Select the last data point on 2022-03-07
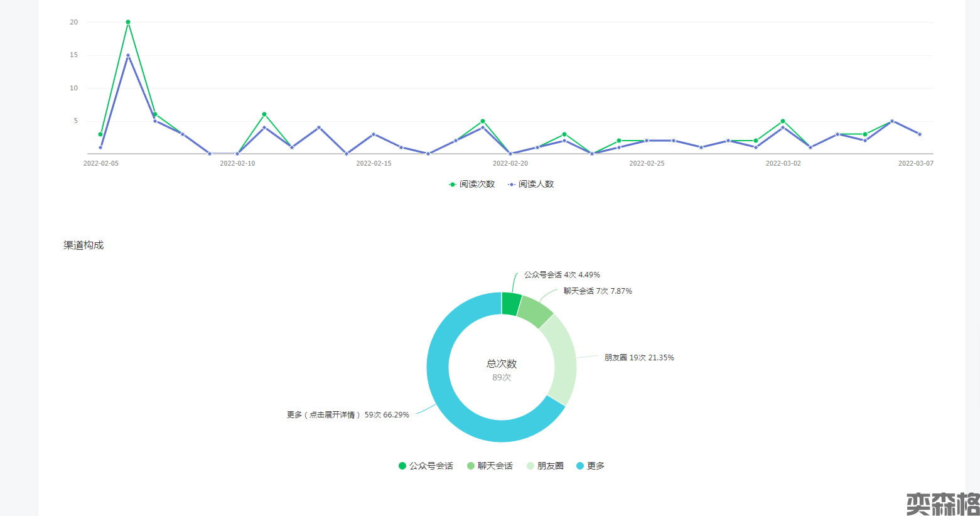 click(x=920, y=134)
